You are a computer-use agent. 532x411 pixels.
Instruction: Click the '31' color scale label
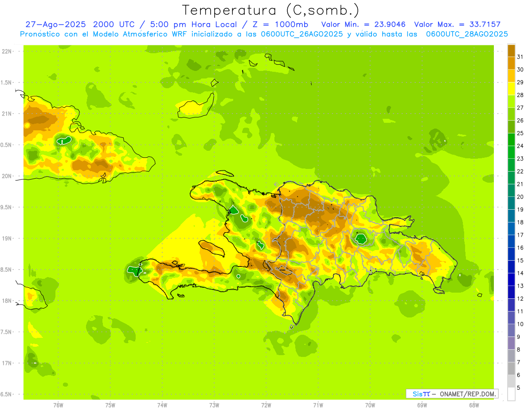(520, 57)
